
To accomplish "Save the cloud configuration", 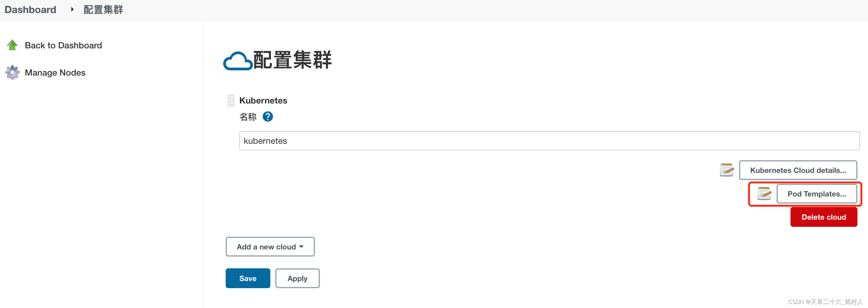I will pos(248,278).
